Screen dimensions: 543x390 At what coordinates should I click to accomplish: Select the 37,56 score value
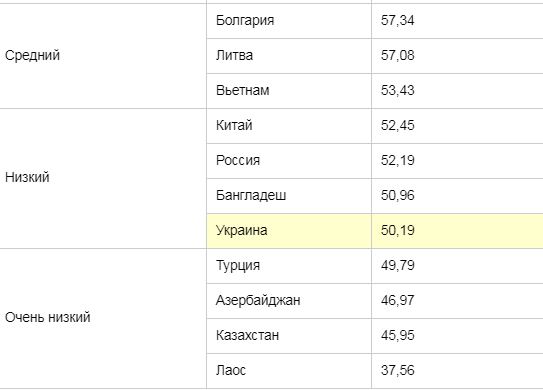398,370
